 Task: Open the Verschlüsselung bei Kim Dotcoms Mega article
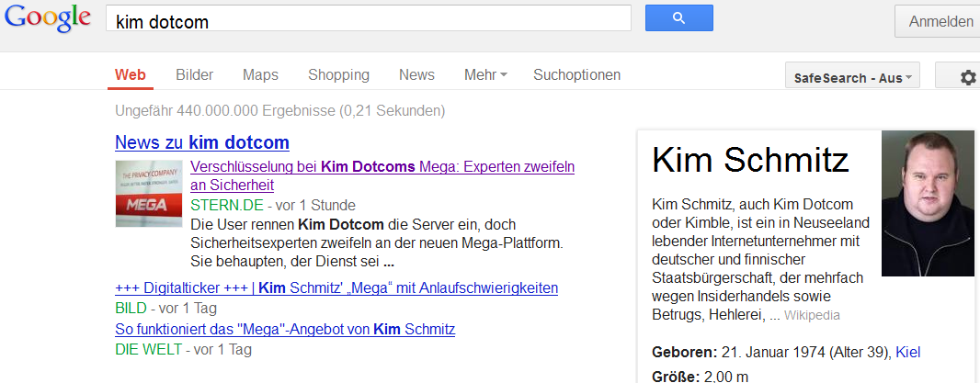(382, 176)
